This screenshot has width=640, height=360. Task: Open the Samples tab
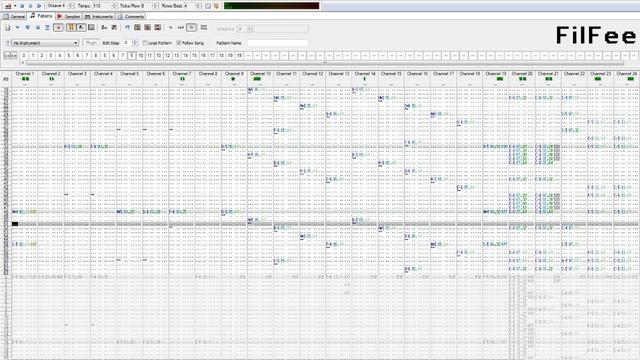pyautogui.click(x=69, y=16)
